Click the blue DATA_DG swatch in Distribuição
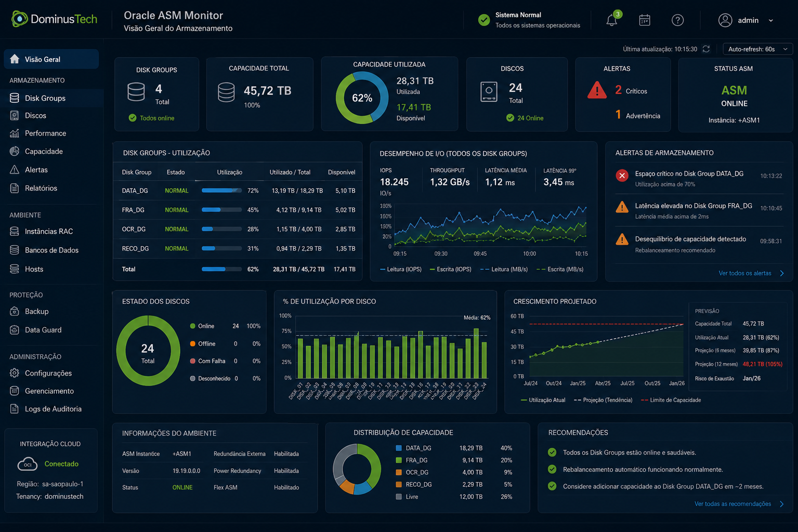Screen dimensions: 798x532 coord(399,448)
